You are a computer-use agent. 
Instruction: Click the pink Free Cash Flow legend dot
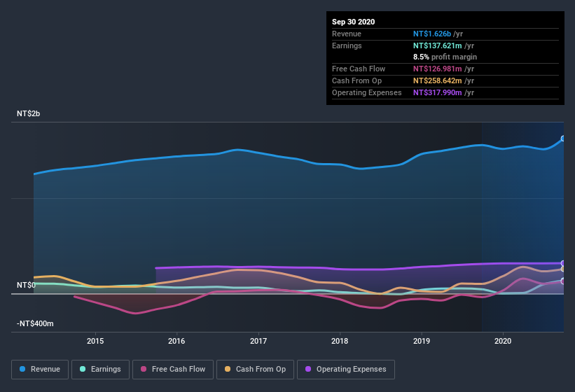pyautogui.click(x=144, y=369)
